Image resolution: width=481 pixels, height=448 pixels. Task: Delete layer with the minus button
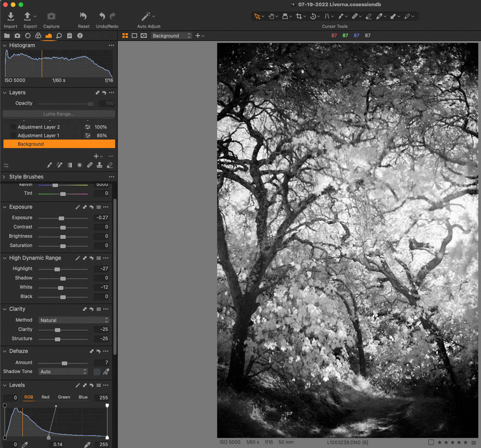tap(111, 156)
